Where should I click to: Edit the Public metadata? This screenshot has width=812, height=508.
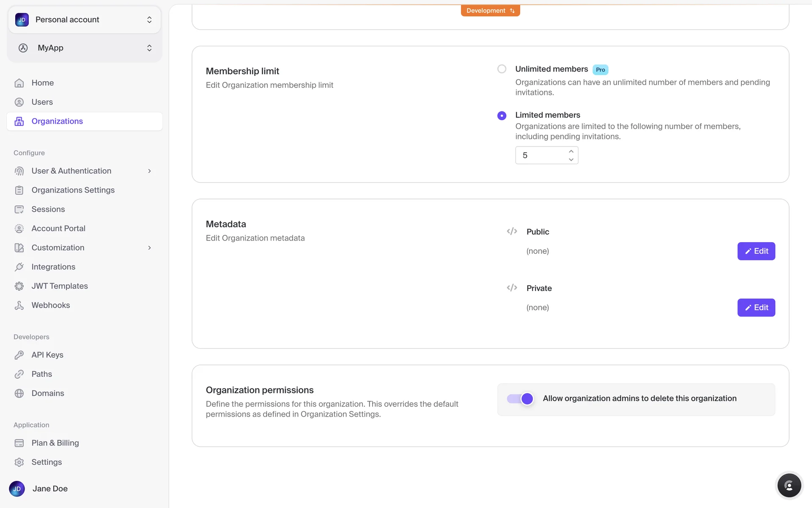click(x=756, y=251)
